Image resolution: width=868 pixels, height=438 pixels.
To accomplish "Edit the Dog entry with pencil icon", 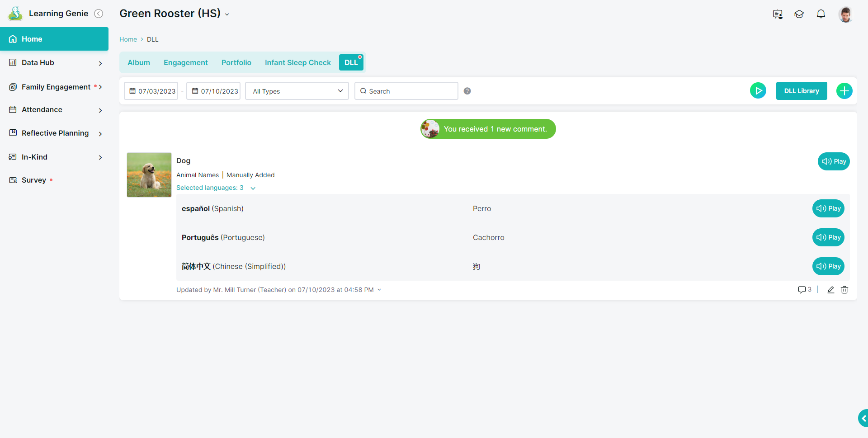I will (x=830, y=290).
